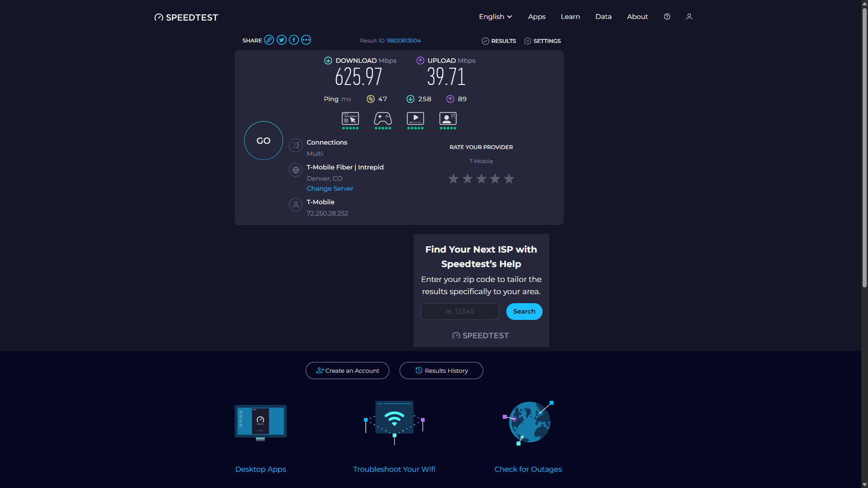Click the web browsing quality icon

[x=350, y=119]
